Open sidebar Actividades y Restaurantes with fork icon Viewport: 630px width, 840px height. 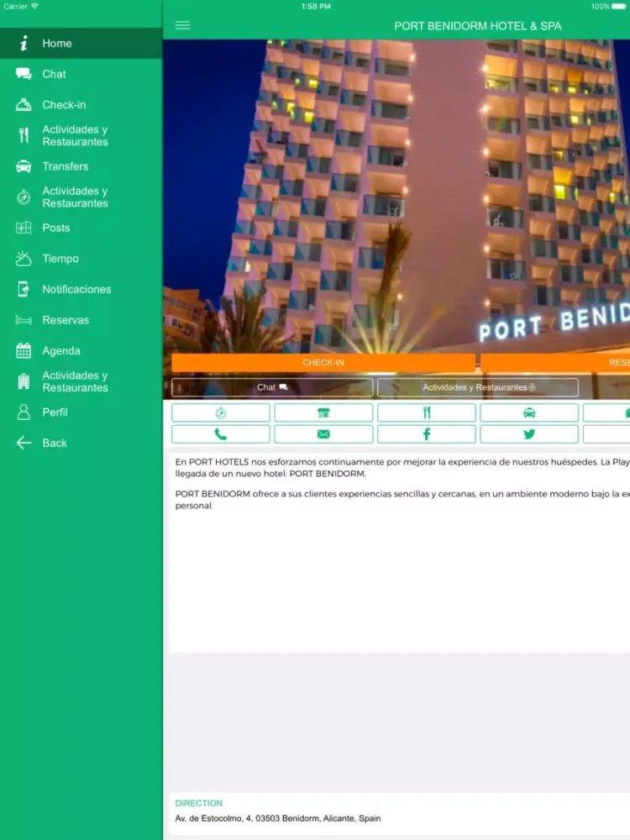tap(81, 135)
